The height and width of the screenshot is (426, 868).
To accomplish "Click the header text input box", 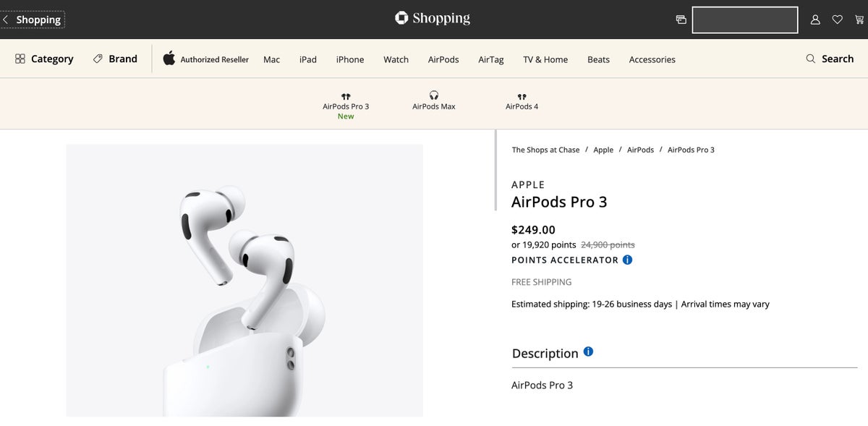I will tap(745, 20).
